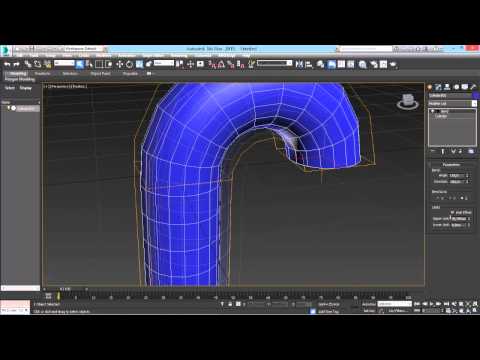Open the Object Paint ribbon tab
This screenshot has width=480, height=360.
click(100, 73)
